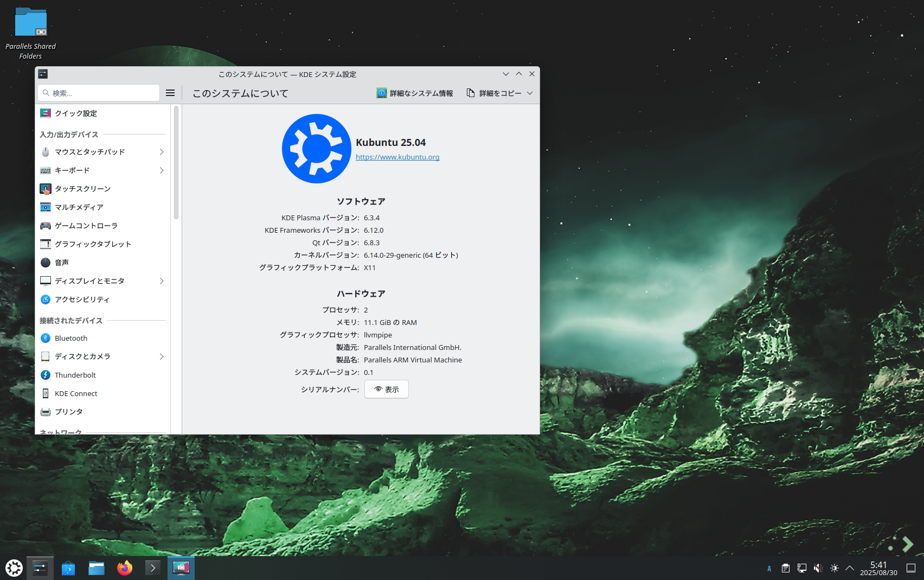Click the 11.1 GiB の RAM value

(x=390, y=322)
